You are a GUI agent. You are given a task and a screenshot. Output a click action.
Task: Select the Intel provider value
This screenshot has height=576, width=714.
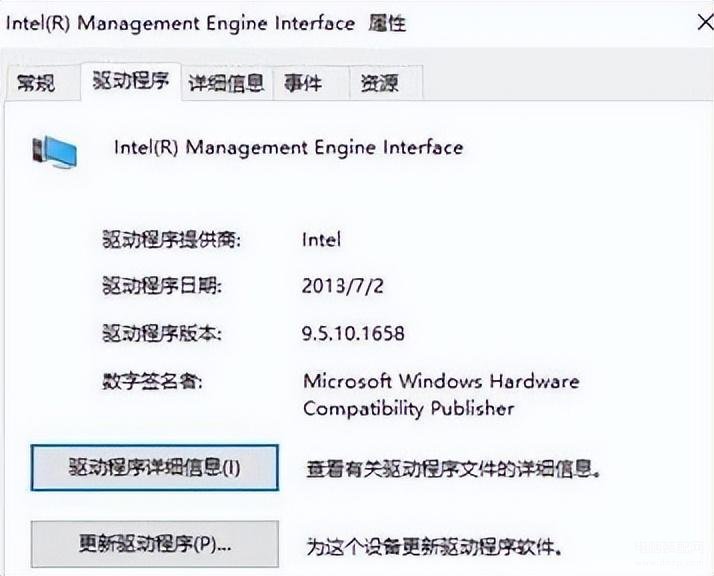point(321,240)
